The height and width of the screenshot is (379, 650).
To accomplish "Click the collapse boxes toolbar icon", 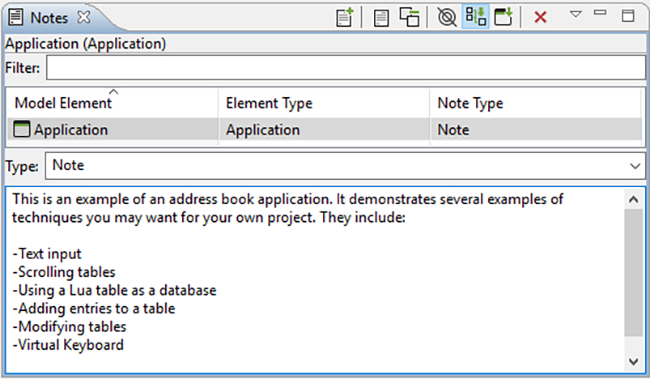I will tap(409, 17).
